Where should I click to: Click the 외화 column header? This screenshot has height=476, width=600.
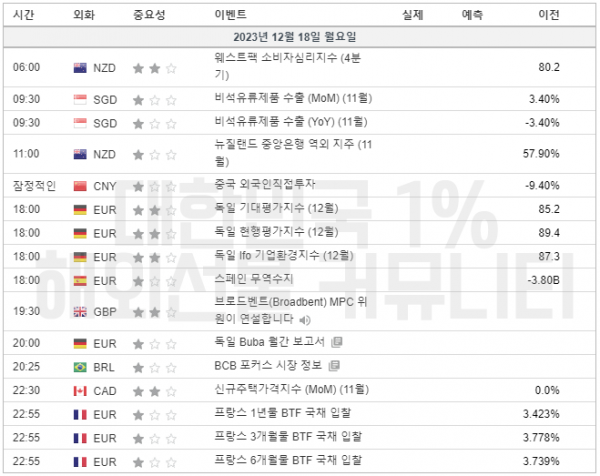(x=84, y=15)
